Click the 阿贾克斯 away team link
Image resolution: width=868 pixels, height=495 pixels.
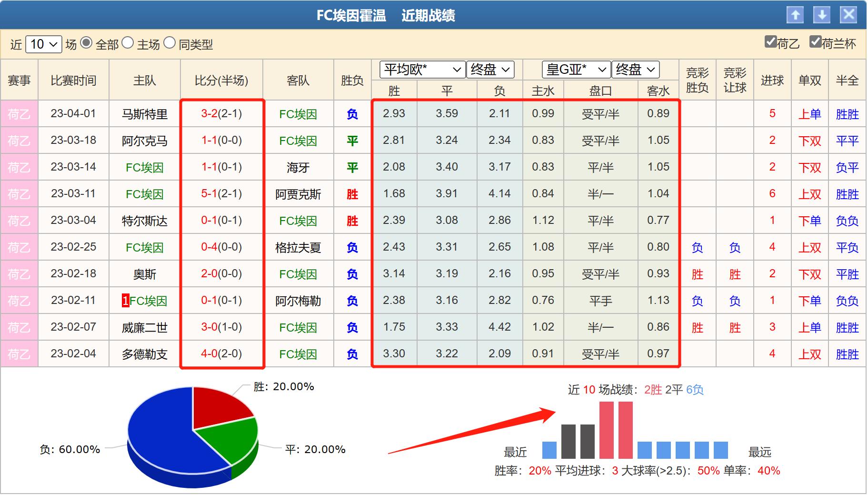tap(298, 194)
